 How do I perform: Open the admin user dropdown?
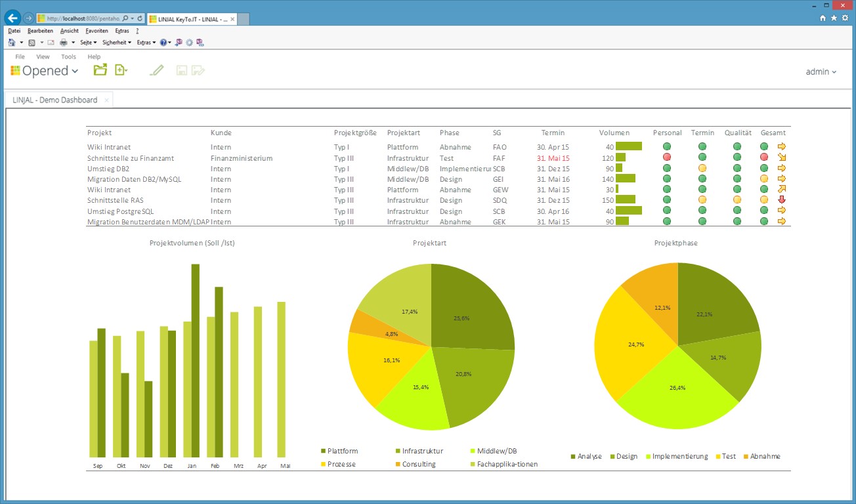821,72
